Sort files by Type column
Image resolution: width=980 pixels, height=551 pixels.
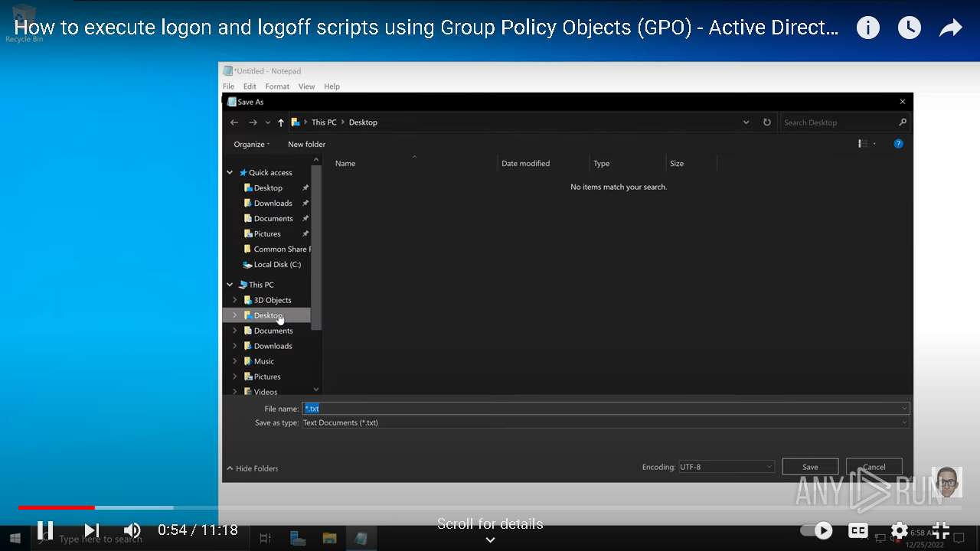tap(602, 163)
